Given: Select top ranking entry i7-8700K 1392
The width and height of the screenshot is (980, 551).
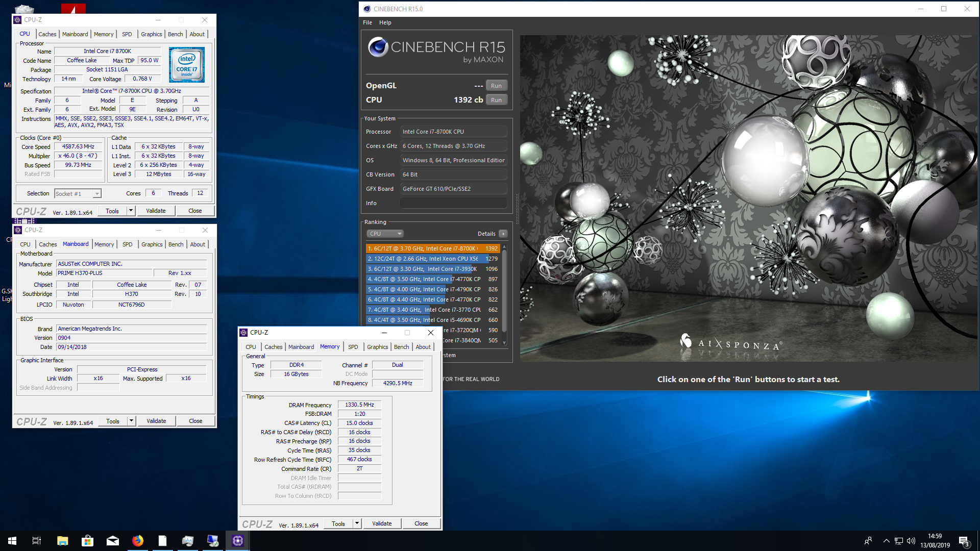Looking at the screenshot, I should pos(432,248).
